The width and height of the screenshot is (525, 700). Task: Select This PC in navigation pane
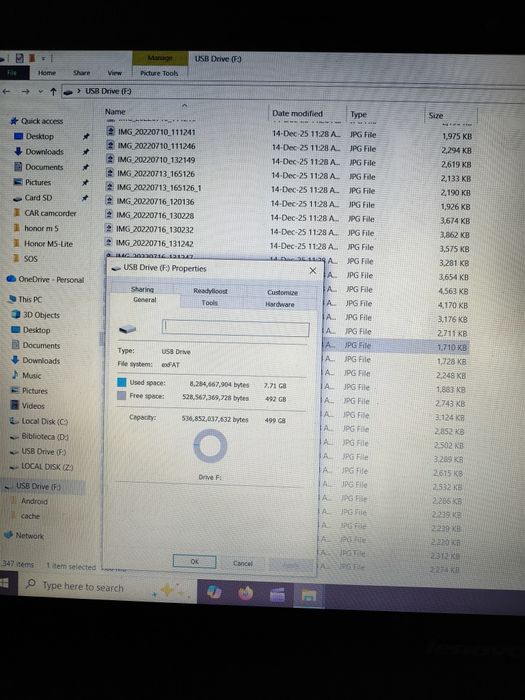(x=25, y=300)
